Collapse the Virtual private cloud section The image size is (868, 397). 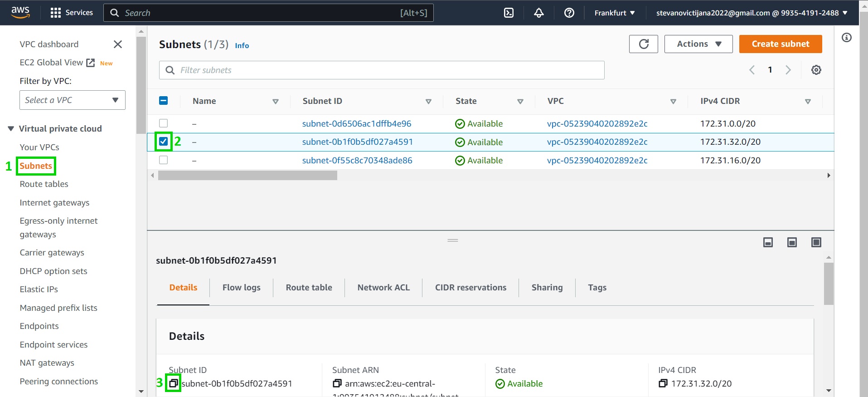(x=11, y=129)
